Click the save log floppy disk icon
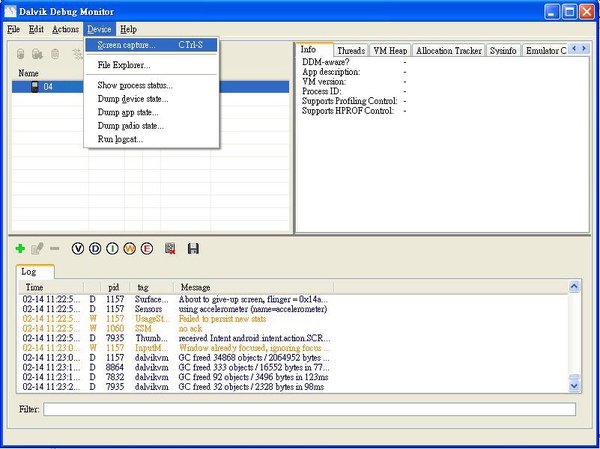The width and height of the screenshot is (600, 449). click(x=193, y=248)
